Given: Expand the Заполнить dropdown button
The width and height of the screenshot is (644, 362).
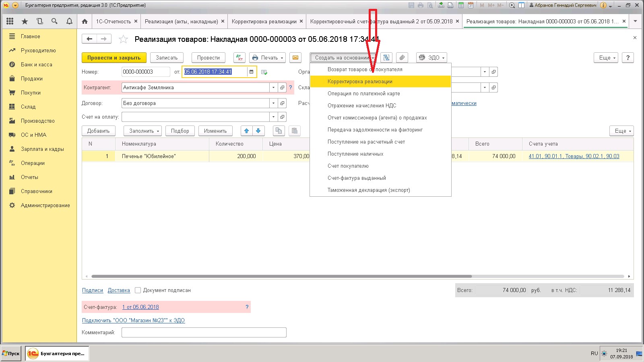Looking at the screenshot, I should coord(144,131).
